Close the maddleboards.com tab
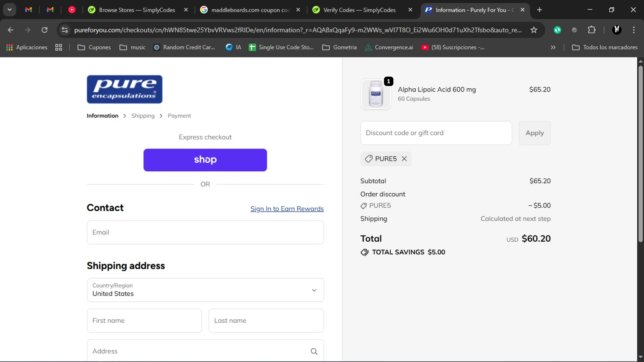Image resolution: width=644 pixels, height=362 pixels. pyautogui.click(x=298, y=10)
